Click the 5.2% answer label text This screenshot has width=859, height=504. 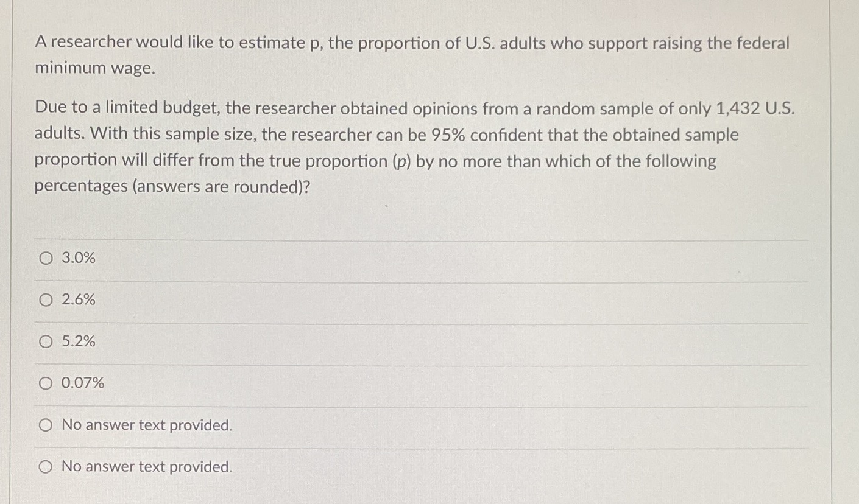[x=78, y=341]
